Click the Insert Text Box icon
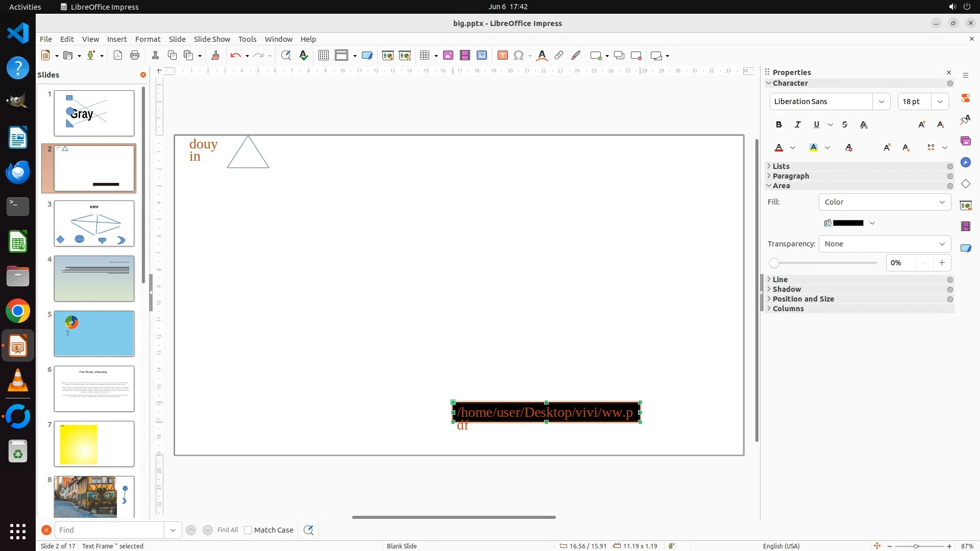Image resolution: width=980 pixels, height=551 pixels. [x=502, y=56]
